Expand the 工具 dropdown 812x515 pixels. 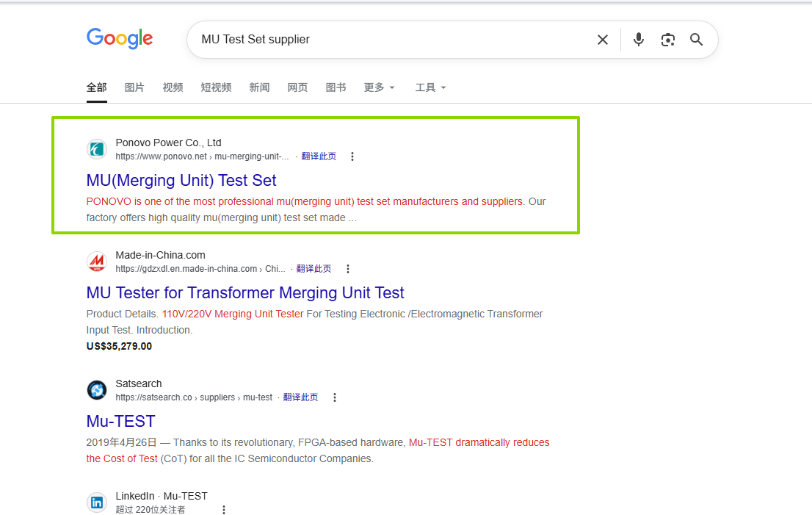tap(430, 87)
